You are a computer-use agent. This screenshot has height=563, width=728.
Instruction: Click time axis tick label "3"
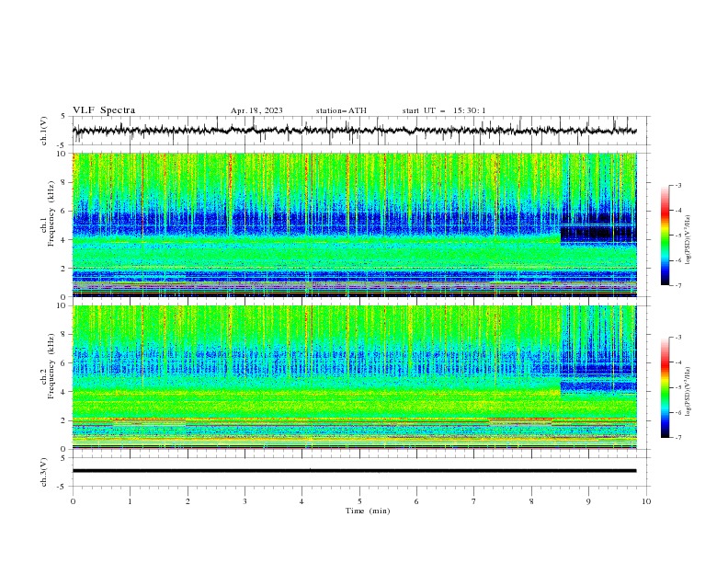[x=245, y=501]
